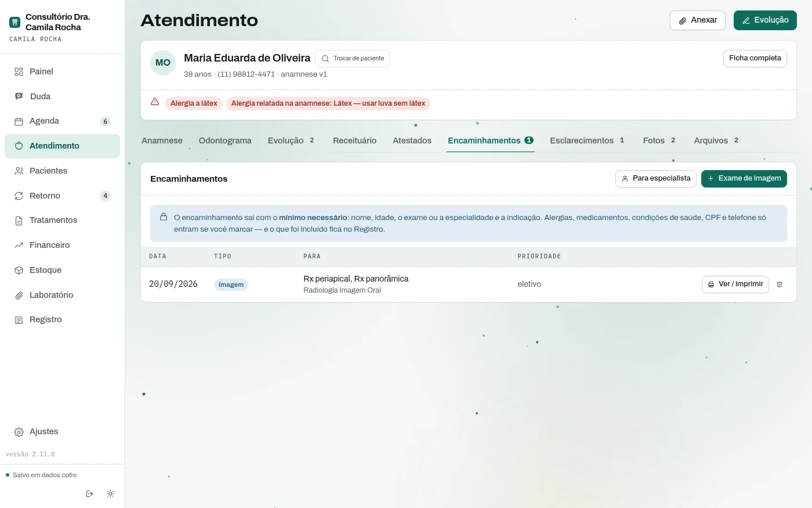Click the latex allergy warning triangle icon
This screenshot has height=508, width=812.
point(155,102)
